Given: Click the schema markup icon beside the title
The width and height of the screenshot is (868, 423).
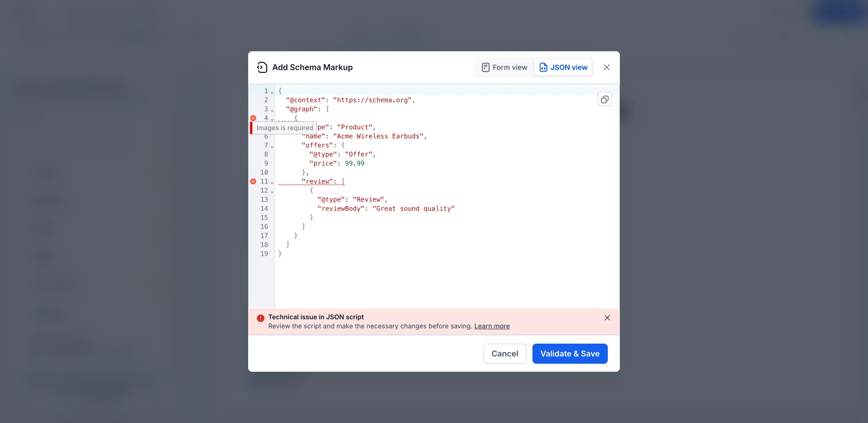Looking at the screenshot, I should [x=262, y=67].
